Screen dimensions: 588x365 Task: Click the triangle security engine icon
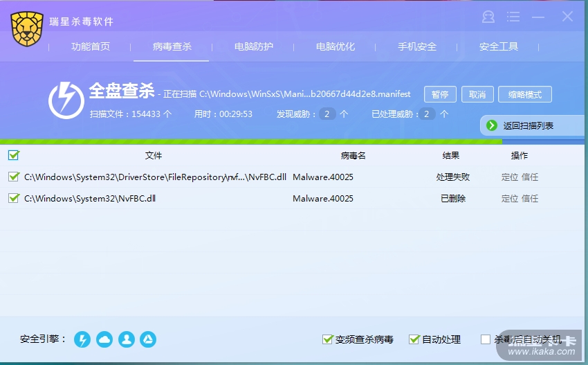coord(148,339)
